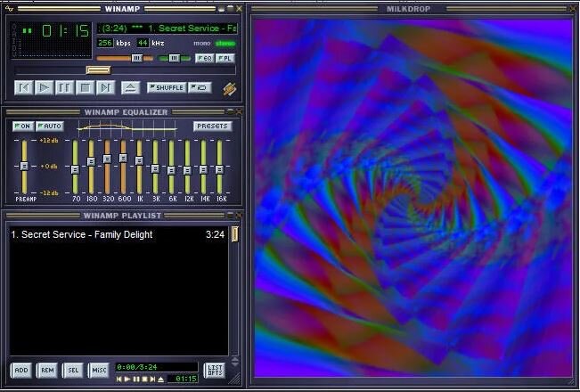
Task: Click the playlist scrollbar handle
Action: click(235, 234)
